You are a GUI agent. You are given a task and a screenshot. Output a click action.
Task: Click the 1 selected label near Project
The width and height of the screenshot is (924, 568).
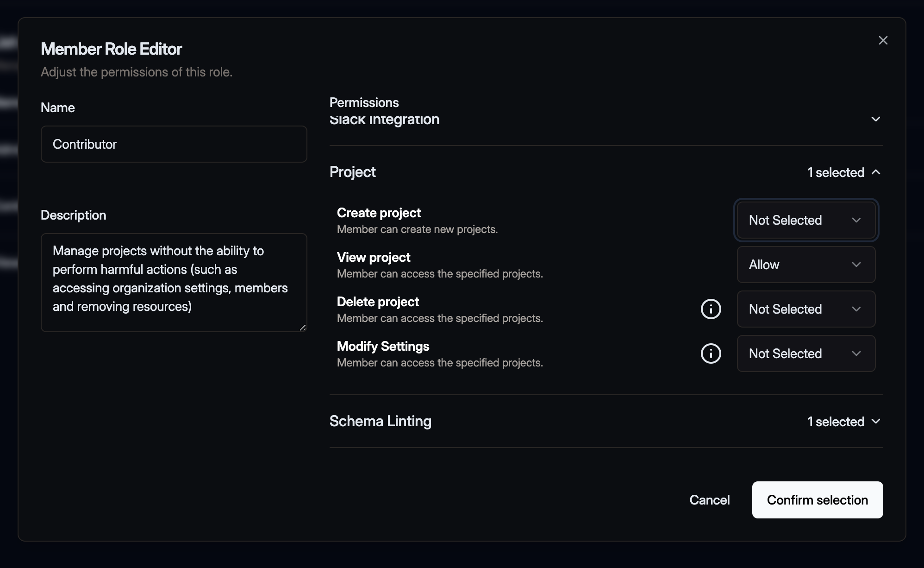point(835,172)
